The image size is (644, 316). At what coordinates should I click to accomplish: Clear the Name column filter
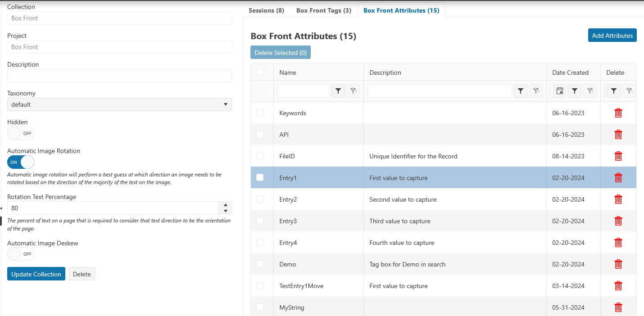pyautogui.click(x=353, y=91)
